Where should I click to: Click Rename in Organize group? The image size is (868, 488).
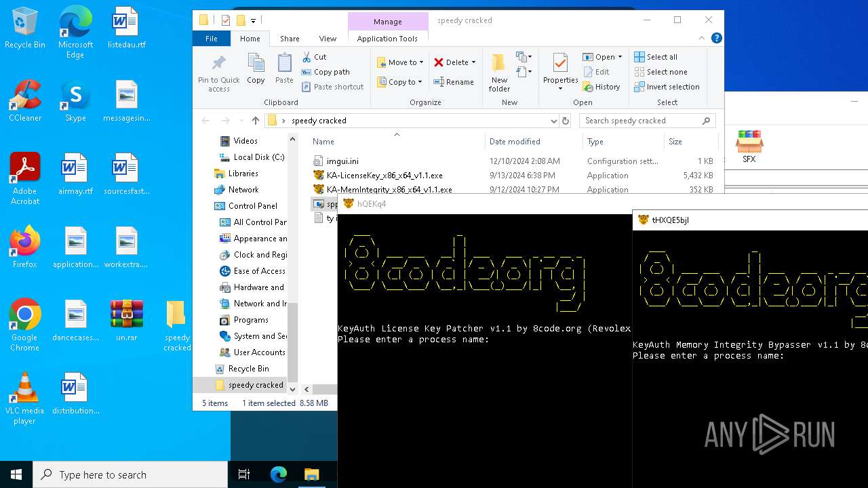pos(454,82)
